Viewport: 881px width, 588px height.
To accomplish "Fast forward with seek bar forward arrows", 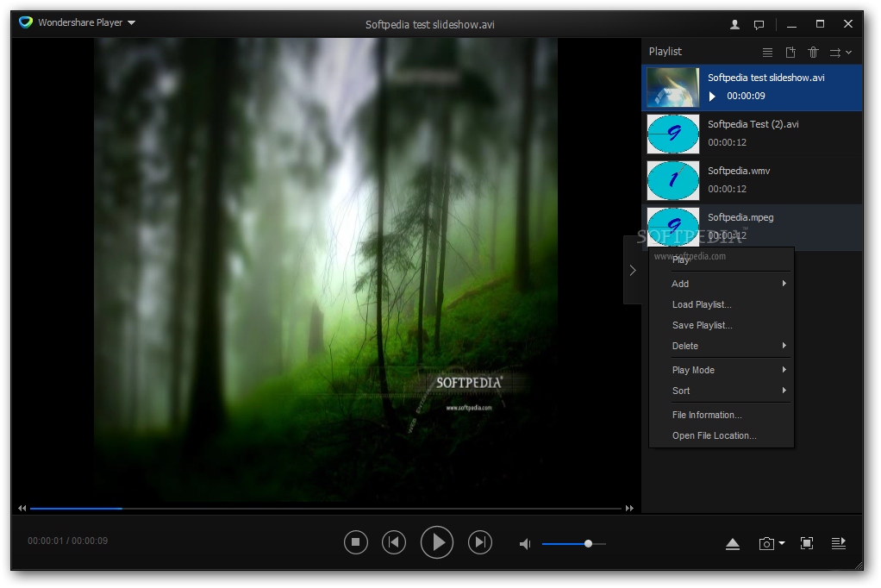I will click(629, 508).
